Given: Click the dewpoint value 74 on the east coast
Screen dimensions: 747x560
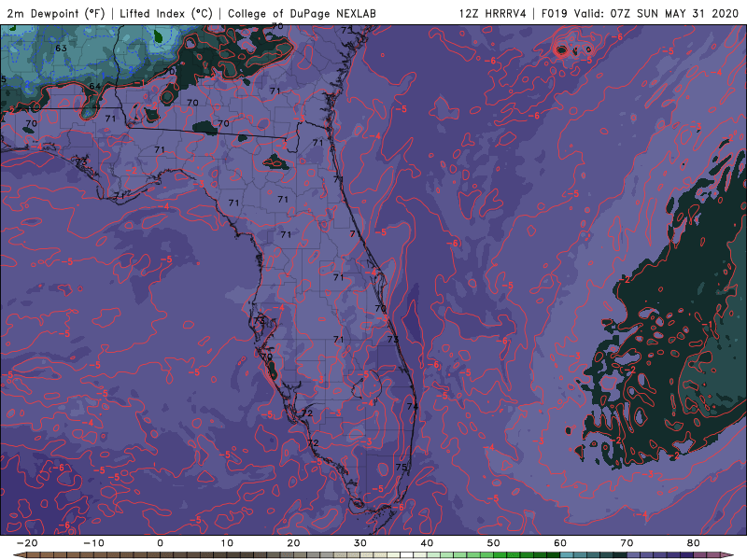Looking at the screenshot, I should (x=412, y=407).
